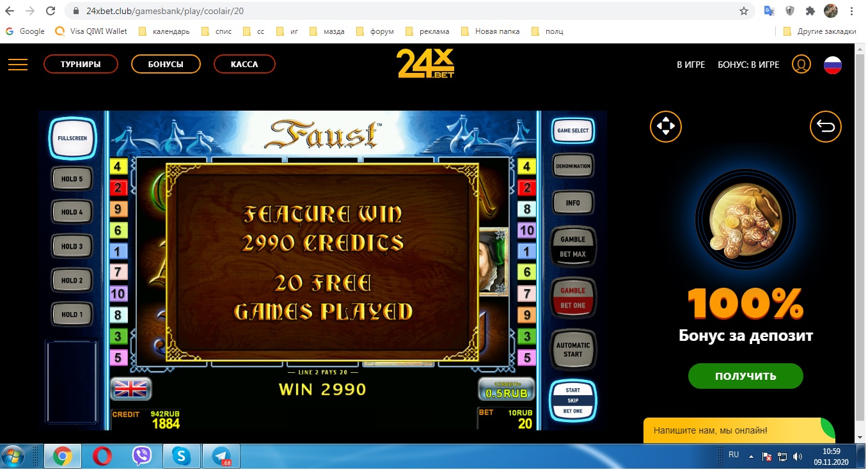This screenshot has width=868, height=470.
Task: Launch Opera from the taskbar
Action: tap(102, 456)
